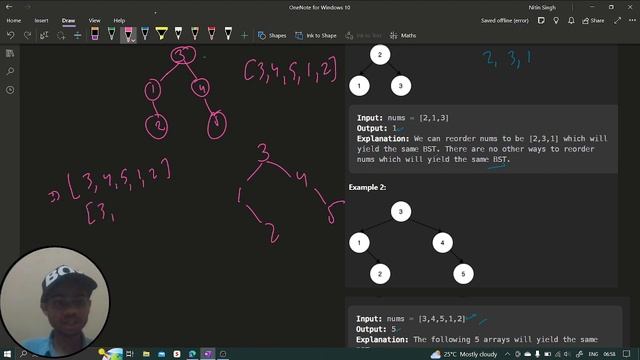Open the Insert tab

[41, 20]
